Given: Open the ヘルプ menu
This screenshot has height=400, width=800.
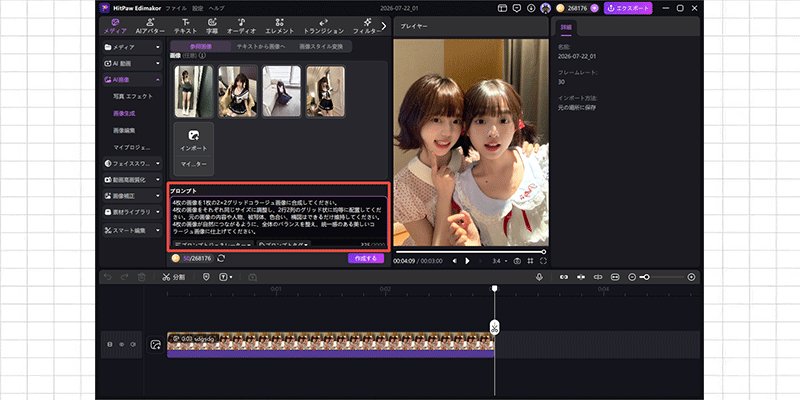Looking at the screenshot, I should coord(216,8).
